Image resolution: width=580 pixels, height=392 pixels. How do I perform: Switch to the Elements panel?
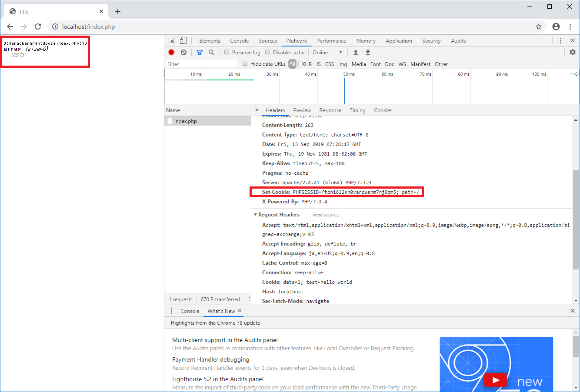210,40
